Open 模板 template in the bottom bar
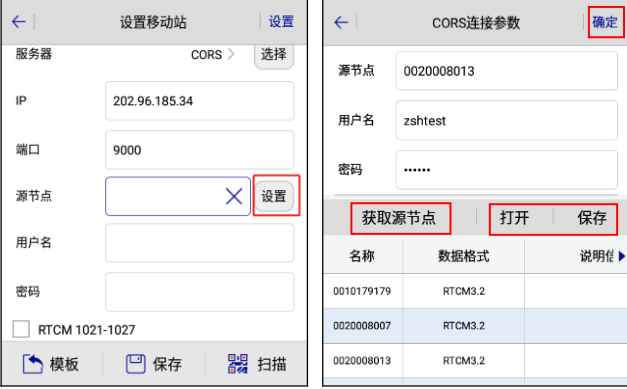The image size is (627, 389). click(51, 364)
